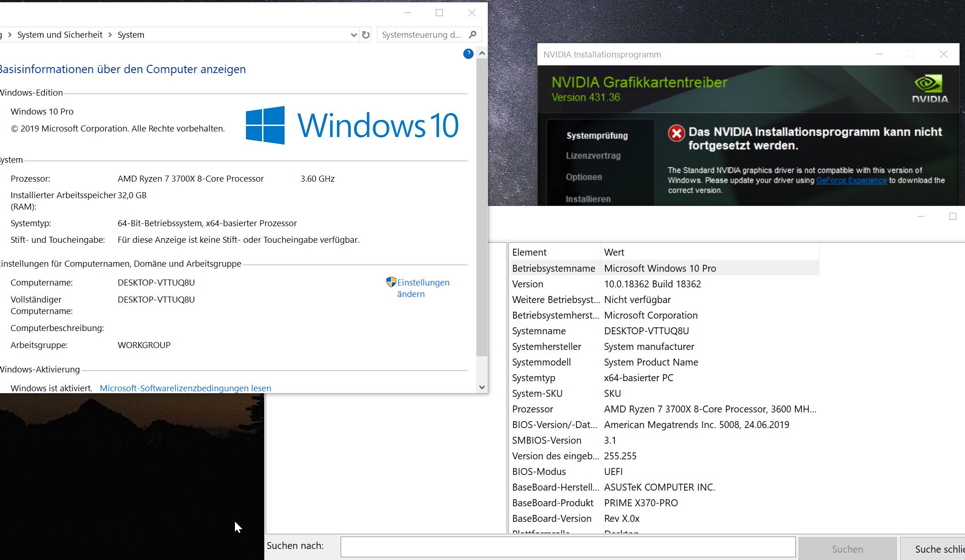Image resolution: width=965 pixels, height=560 pixels.
Task: Open the address bar history dropdown
Action: [353, 35]
